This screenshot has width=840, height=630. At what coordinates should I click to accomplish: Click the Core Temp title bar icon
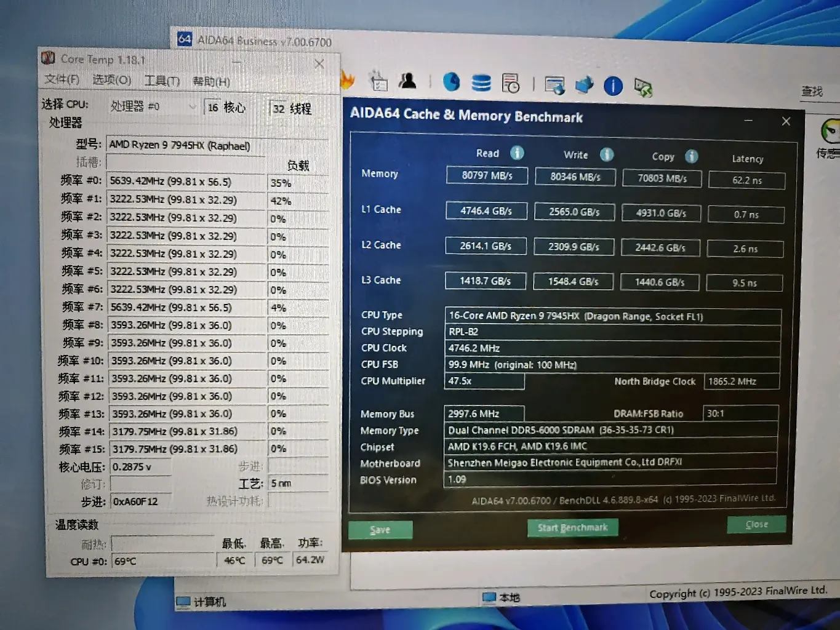point(48,58)
